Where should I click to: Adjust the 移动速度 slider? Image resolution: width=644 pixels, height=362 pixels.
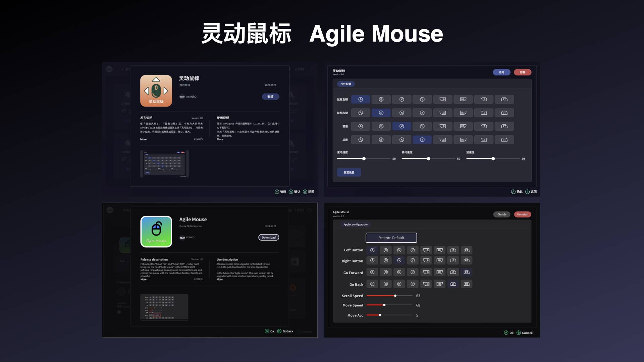428,159
